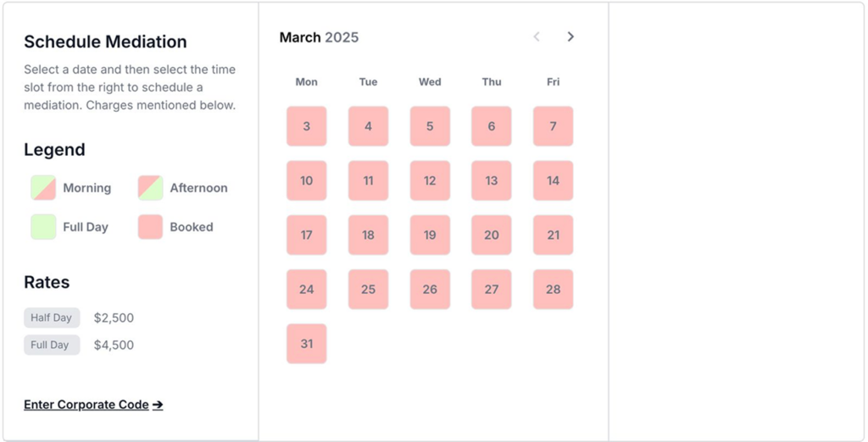Click the March 2025 month heading
This screenshot has width=868, height=442.
click(319, 37)
